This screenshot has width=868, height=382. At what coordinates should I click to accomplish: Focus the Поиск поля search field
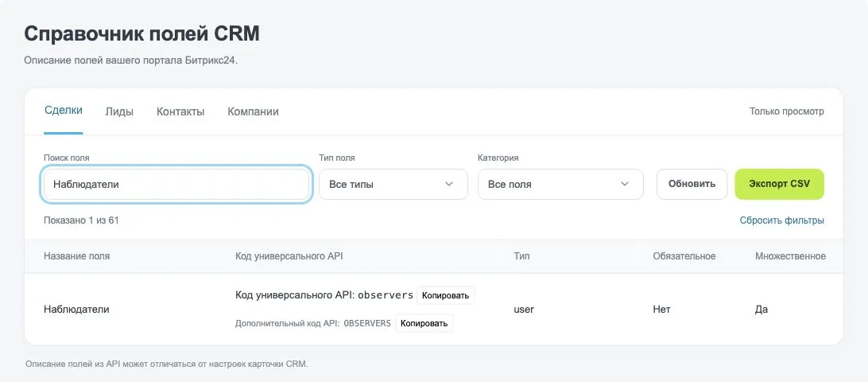click(176, 184)
